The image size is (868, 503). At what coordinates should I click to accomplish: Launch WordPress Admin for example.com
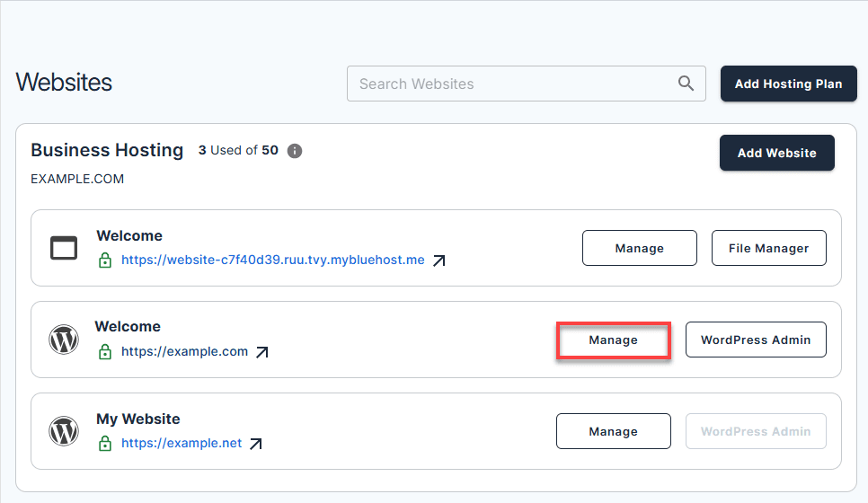pos(755,340)
